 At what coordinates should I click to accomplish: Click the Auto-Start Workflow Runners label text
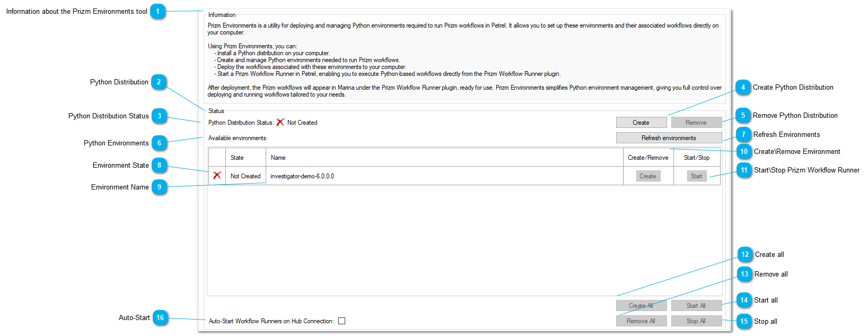271,321
